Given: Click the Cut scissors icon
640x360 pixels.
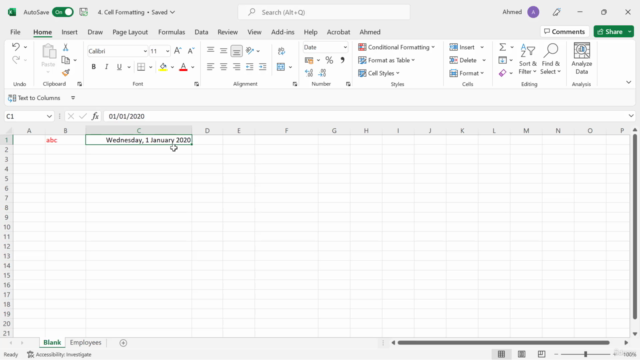Looking at the screenshot, I should pyautogui.click(x=65, y=47).
